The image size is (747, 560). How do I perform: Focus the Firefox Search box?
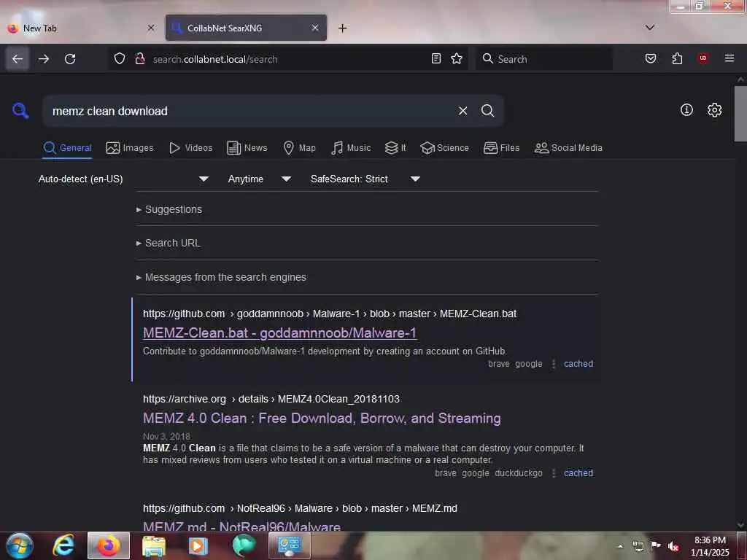tap(543, 59)
